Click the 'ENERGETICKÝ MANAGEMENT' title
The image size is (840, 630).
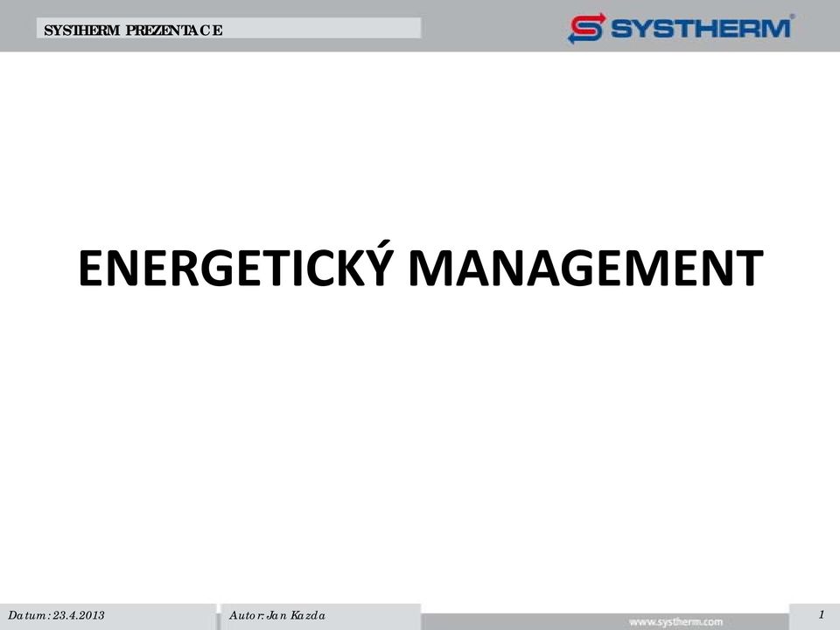421,265
